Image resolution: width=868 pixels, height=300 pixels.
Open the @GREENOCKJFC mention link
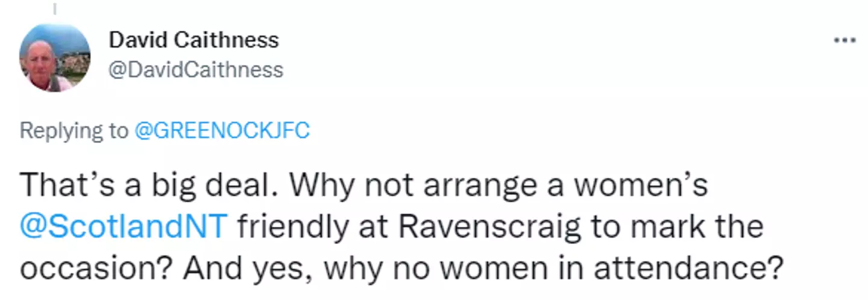click(x=221, y=130)
